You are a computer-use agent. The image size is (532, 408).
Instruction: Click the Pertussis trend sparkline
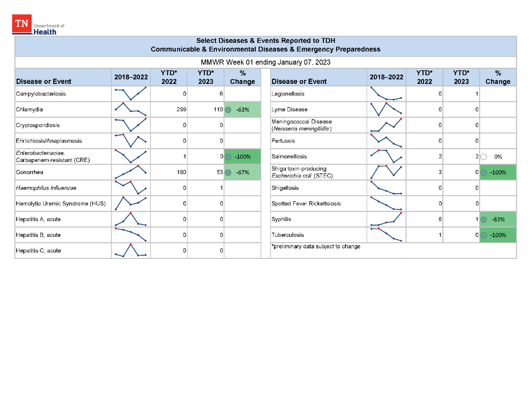(386, 141)
